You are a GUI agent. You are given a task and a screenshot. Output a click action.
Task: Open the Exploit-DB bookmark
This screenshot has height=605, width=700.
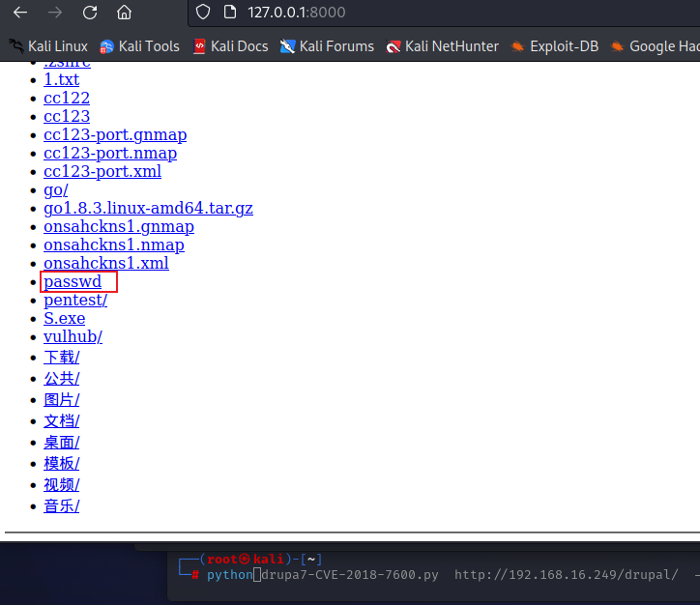click(x=555, y=46)
